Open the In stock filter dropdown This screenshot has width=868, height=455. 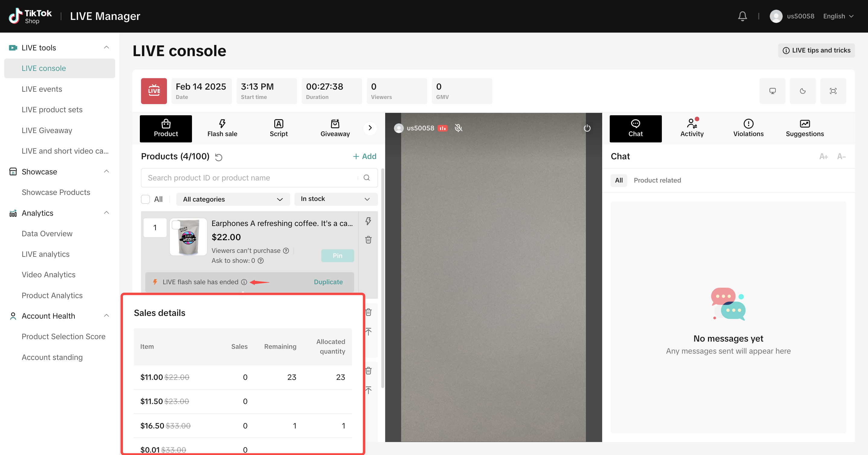336,199
